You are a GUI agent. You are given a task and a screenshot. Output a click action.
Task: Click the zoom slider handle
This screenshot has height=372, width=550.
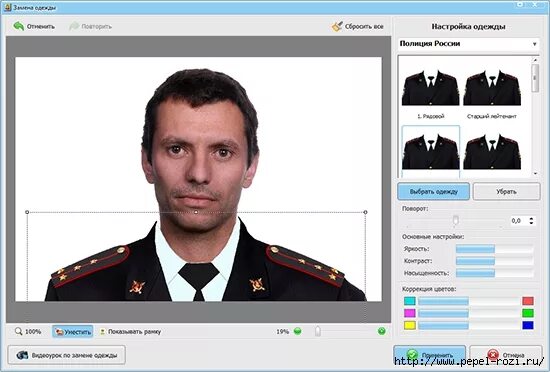click(318, 331)
